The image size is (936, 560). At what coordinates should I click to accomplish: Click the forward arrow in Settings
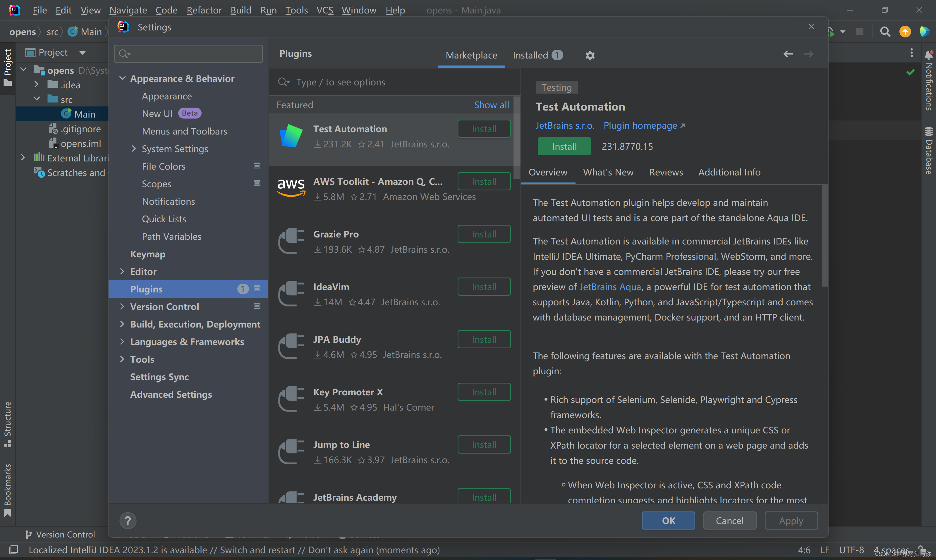pyautogui.click(x=808, y=54)
